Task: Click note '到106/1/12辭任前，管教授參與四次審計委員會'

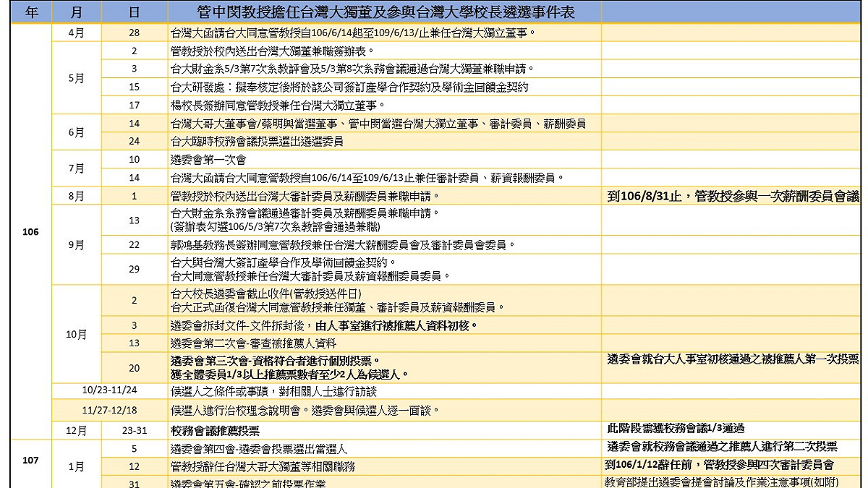Action: point(720,465)
